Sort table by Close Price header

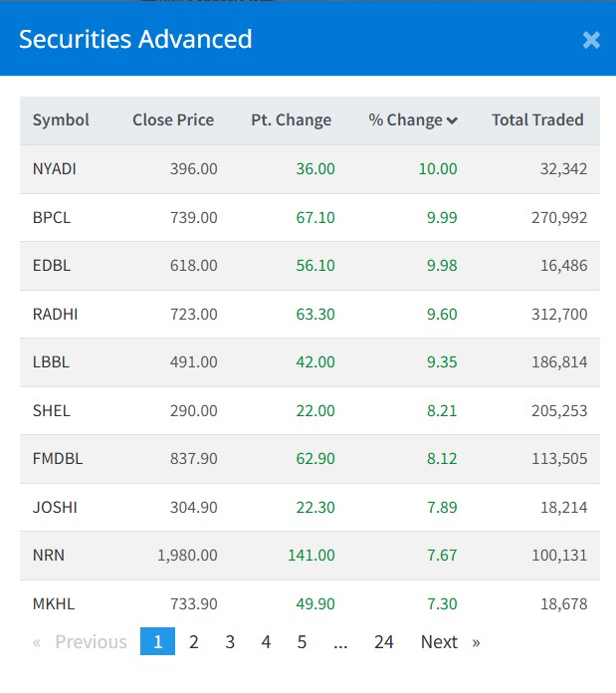(173, 120)
